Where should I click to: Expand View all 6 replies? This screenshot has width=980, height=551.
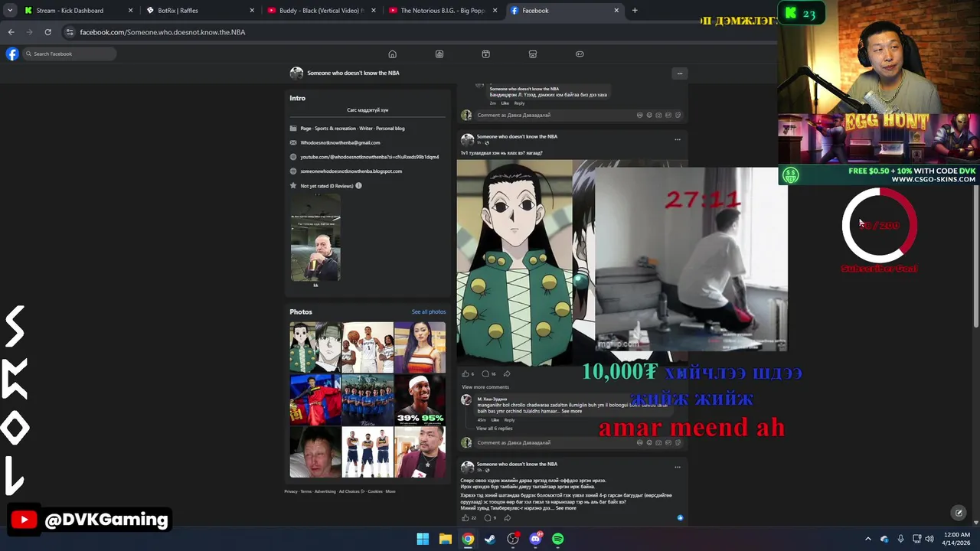click(494, 429)
